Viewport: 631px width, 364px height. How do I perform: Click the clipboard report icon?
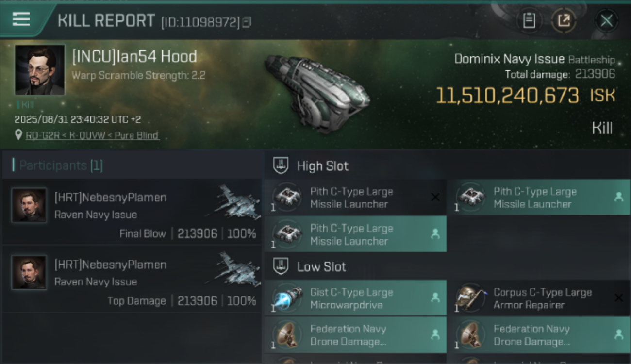click(x=529, y=21)
